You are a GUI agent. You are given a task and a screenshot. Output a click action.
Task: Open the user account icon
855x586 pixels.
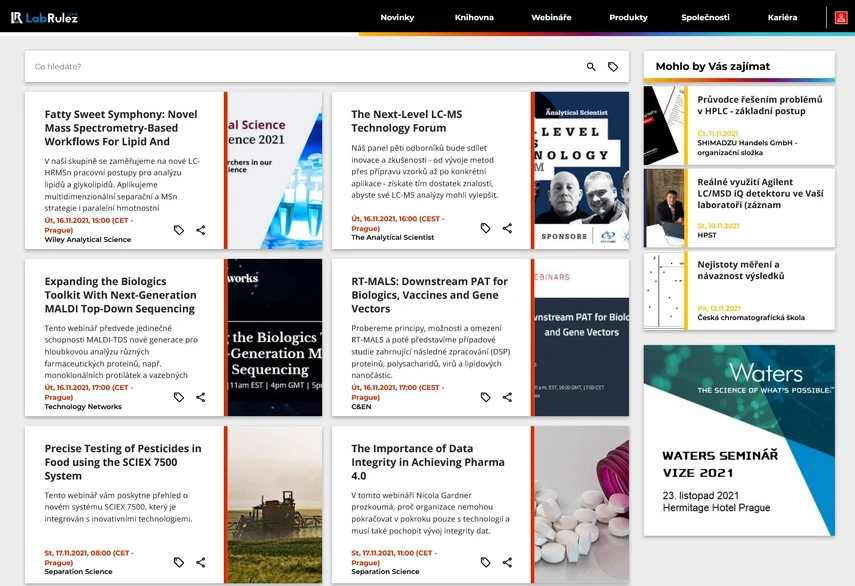pos(841,17)
